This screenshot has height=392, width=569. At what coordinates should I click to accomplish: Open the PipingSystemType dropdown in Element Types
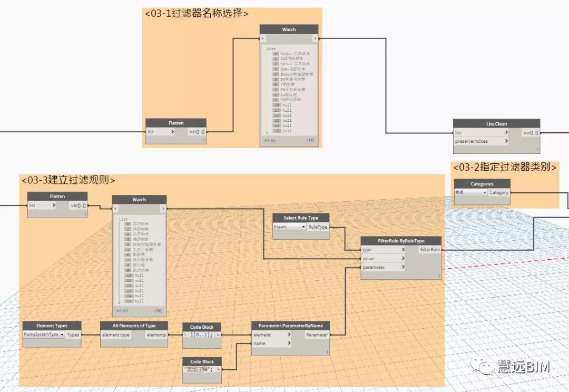point(44,334)
